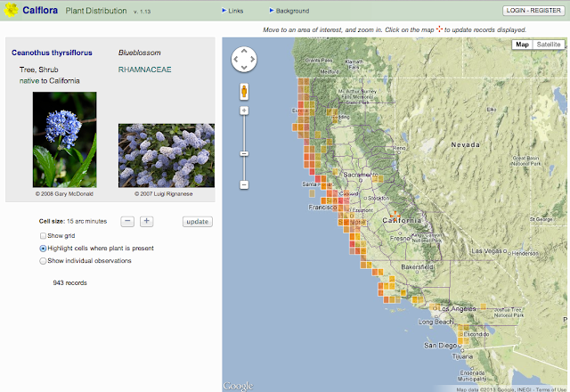The image size is (570, 392).
Task: Click the map zoom slider handle
Action: click(x=244, y=154)
